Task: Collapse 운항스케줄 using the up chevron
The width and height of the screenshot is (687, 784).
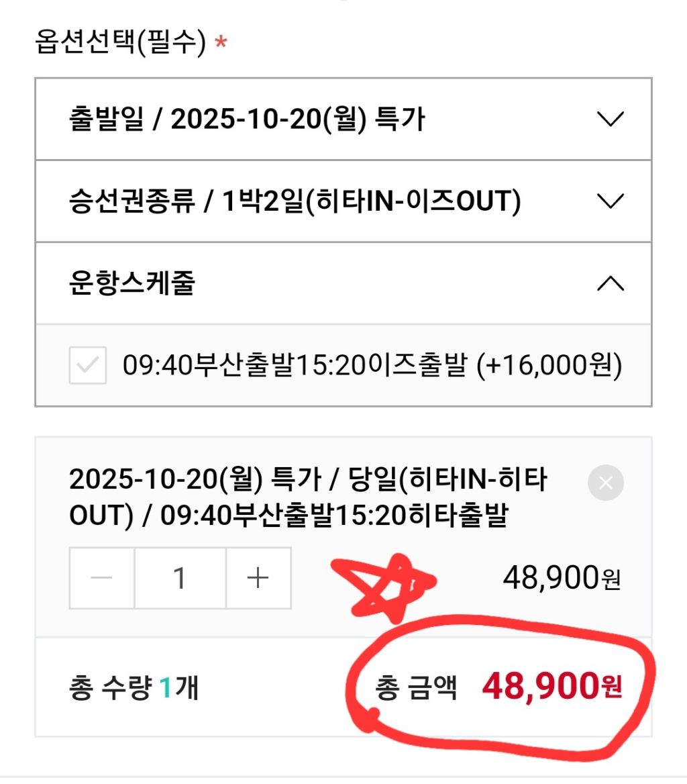Action: tap(610, 283)
